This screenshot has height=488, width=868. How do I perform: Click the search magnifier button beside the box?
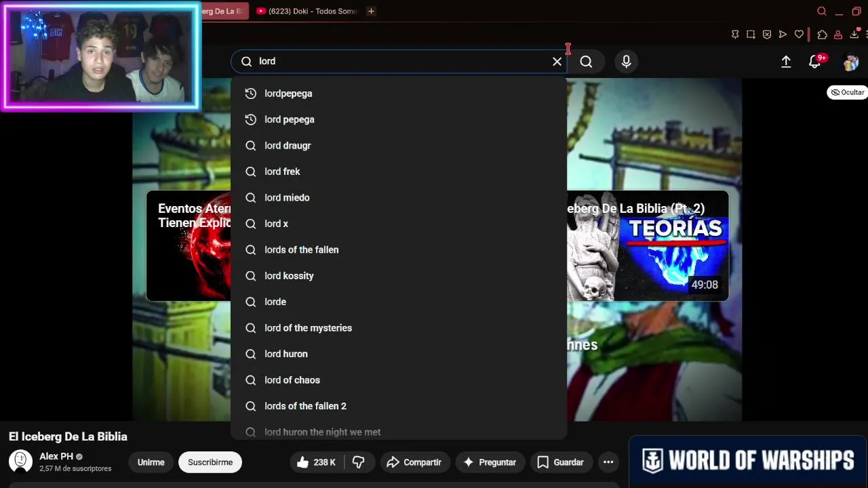587,62
